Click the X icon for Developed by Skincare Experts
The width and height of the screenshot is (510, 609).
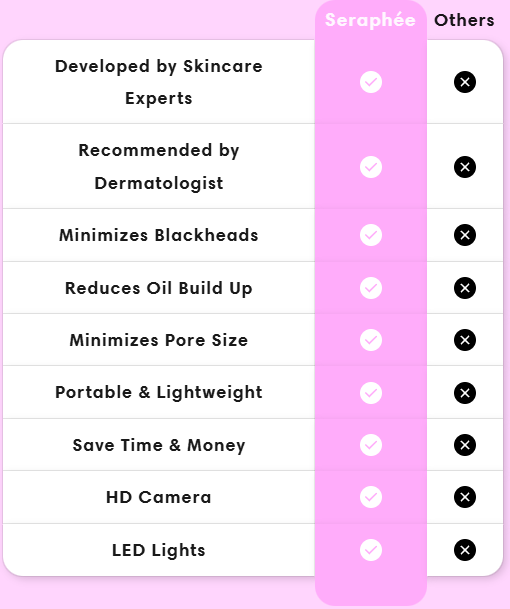[465, 82]
